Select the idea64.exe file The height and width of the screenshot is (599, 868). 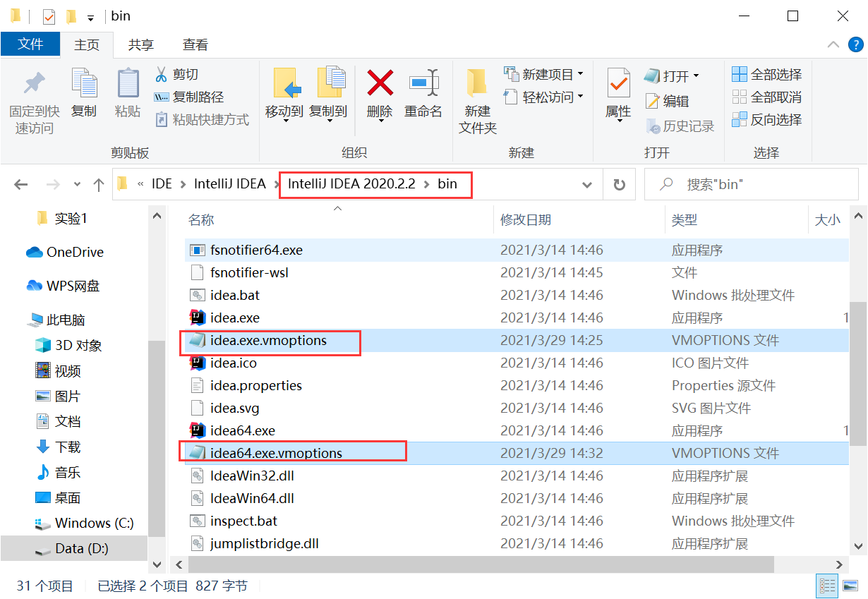[517, 430]
